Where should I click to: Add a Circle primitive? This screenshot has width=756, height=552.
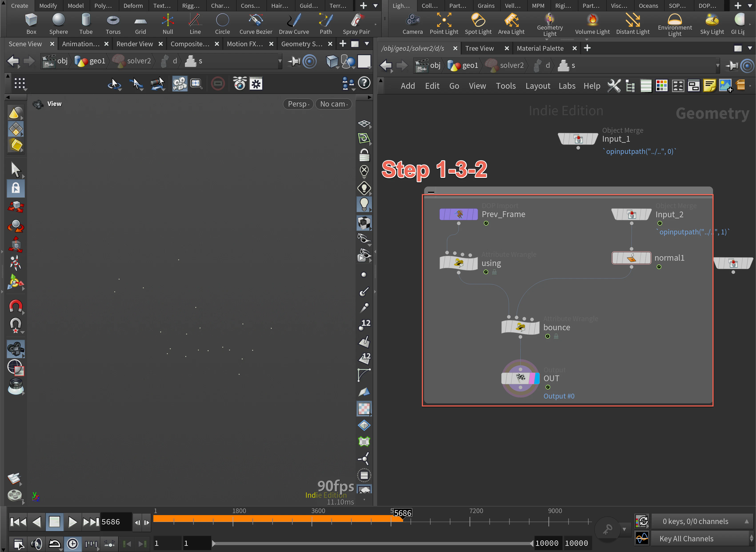point(222,24)
